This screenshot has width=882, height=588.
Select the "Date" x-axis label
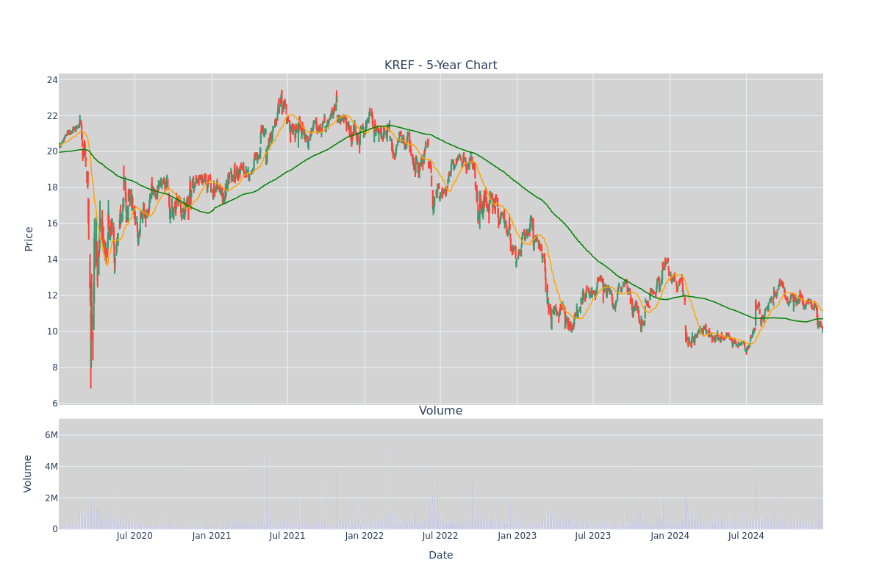click(441, 556)
